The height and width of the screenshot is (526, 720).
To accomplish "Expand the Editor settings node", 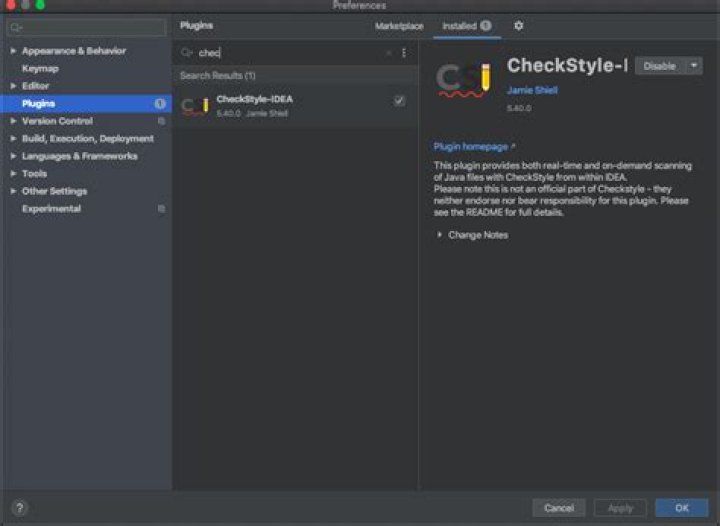I will [x=13, y=86].
